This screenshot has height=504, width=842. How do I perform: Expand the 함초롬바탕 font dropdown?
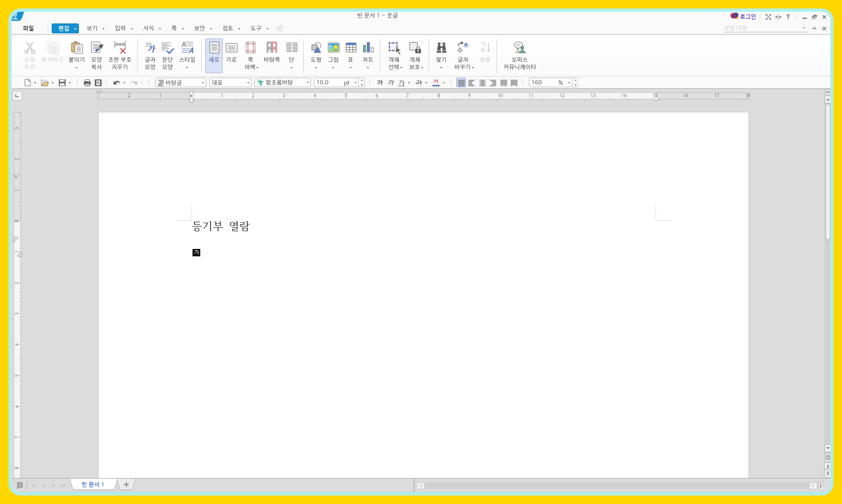(x=308, y=82)
